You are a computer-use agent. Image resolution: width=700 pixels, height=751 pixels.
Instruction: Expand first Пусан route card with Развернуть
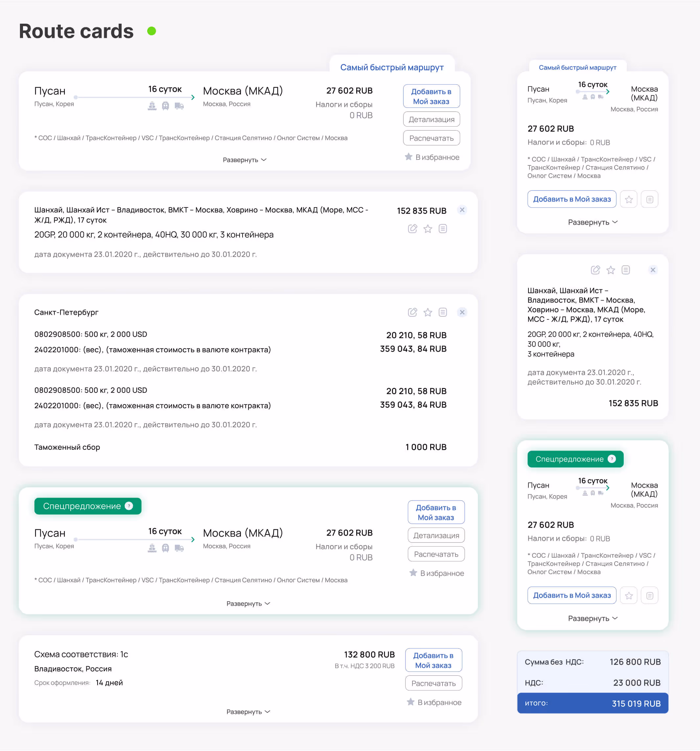point(244,160)
